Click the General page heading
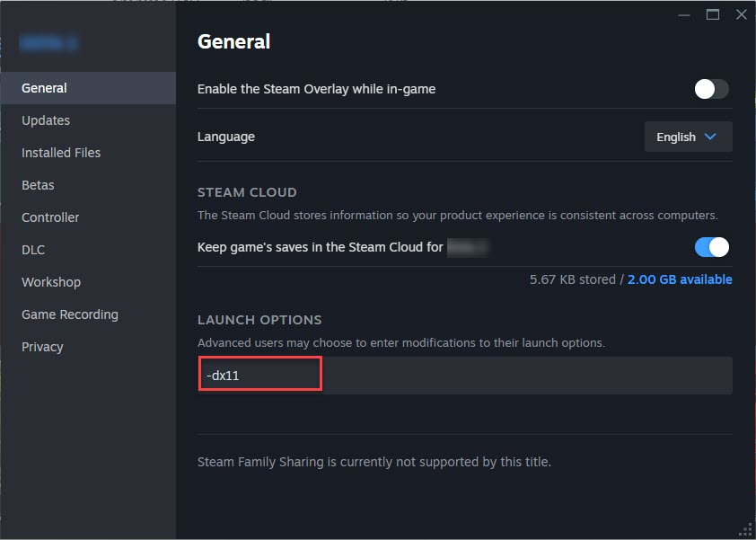This screenshot has height=540, width=756. (x=233, y=41)
